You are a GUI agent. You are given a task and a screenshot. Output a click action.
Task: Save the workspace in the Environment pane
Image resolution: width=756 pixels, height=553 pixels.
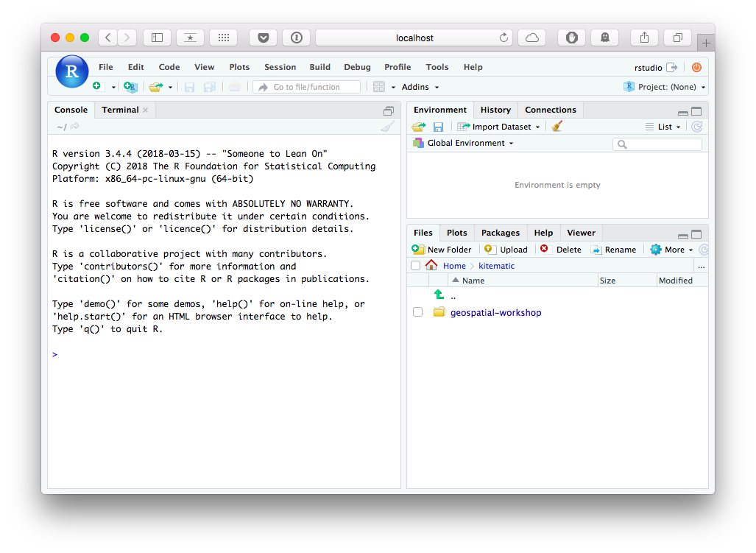[438, 127]
